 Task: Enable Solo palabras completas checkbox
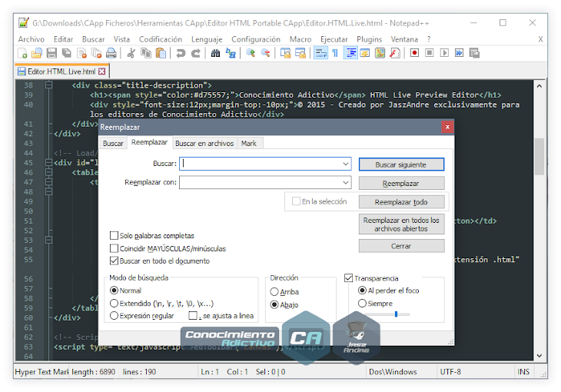coord(115,235)
